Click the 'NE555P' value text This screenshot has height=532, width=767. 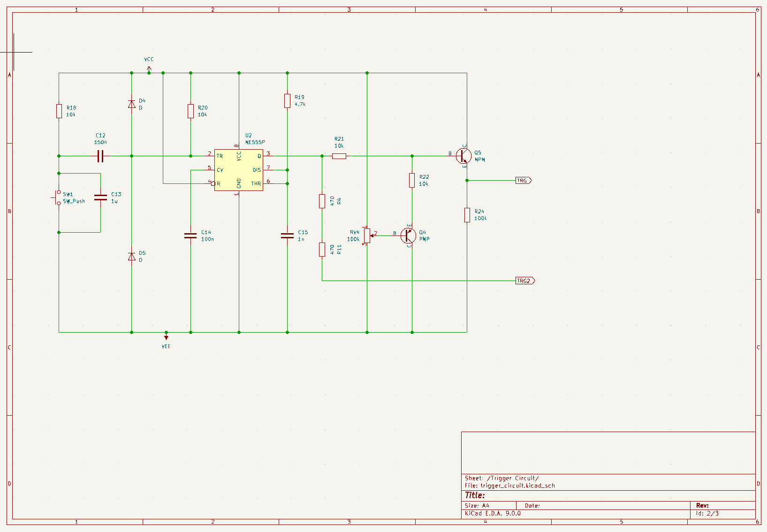click(255, 142)
